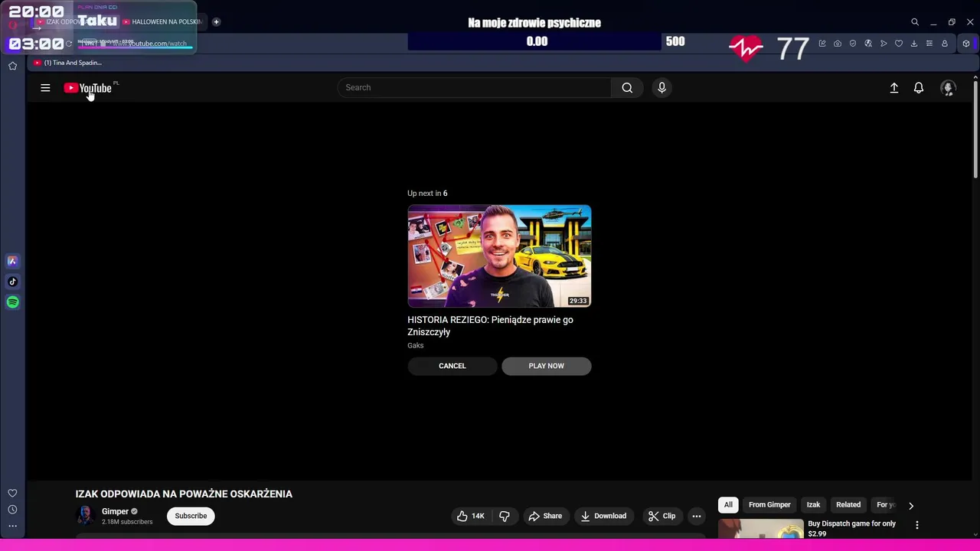Switch to the HALLOWEEN NA POLSKIM browser tab

[x=162, y=21]
